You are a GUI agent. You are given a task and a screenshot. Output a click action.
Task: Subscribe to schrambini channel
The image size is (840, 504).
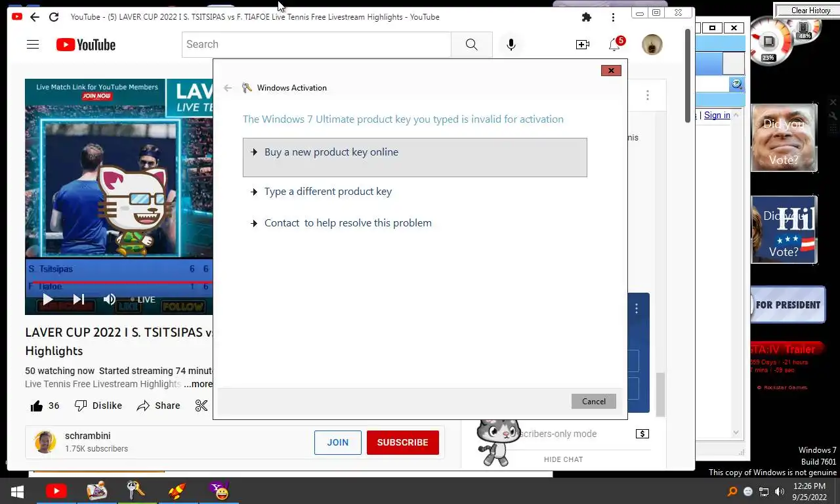pos(403,442)
